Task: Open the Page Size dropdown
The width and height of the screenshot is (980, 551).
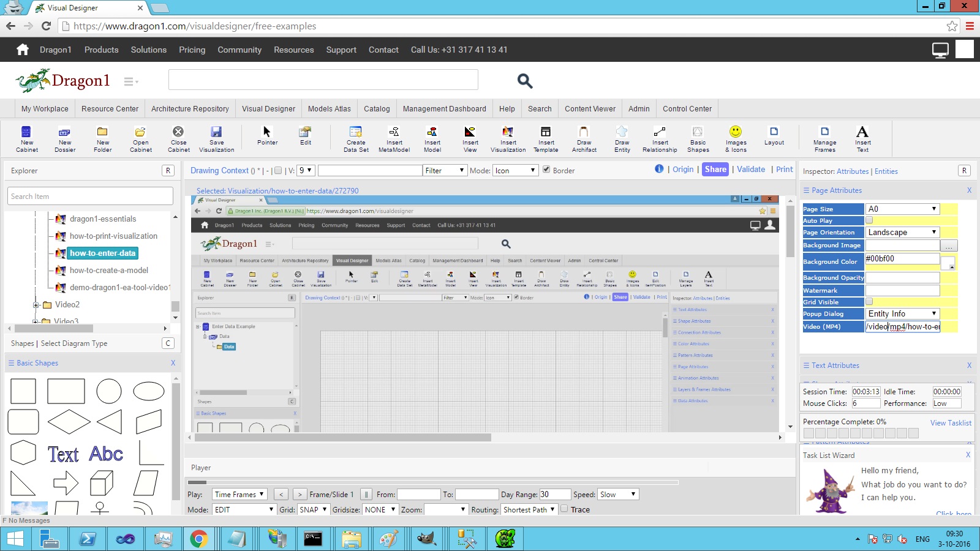Action: point(902,209)
